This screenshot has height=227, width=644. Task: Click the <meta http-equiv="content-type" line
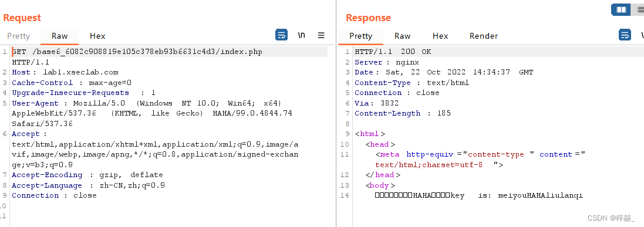point(481,154)
